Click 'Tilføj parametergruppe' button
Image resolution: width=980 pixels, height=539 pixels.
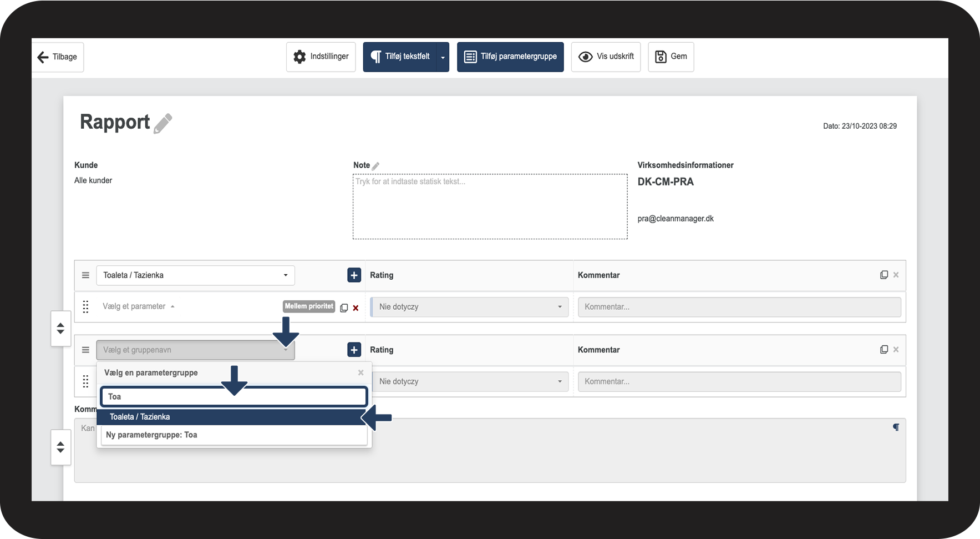pyautogui.click(x=510, y=57)
